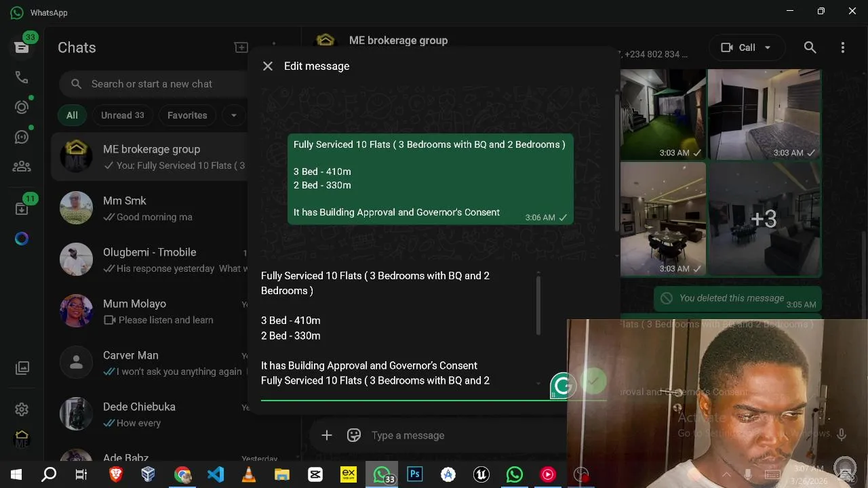Open the Chats icon with 33 badge
Image resolution: width=868 pixels, height=488 pixels.
pos(22,47)
